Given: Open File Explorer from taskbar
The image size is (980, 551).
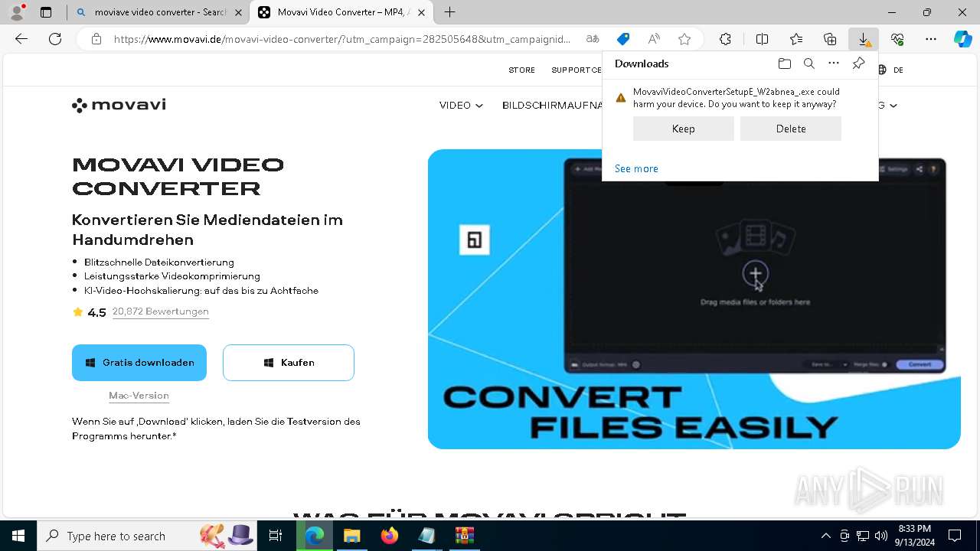Looking at the screenshot, I should pos(351,536).
